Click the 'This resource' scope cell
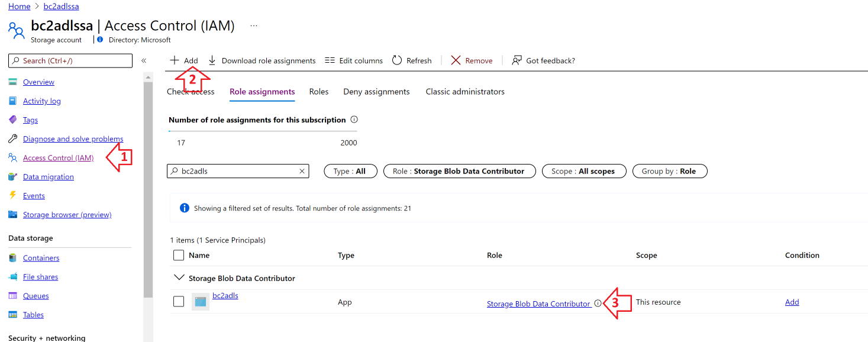 (x=658, y=302)
